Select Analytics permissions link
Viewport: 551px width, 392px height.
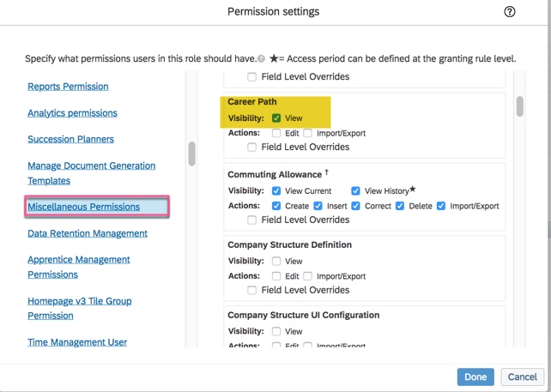pyautogui.click(x=72, y=113)
